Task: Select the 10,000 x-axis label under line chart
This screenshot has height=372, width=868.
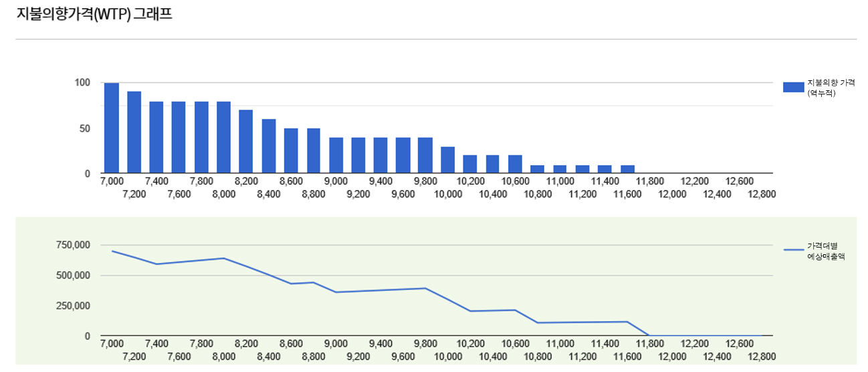Action: tap(448, 357)
